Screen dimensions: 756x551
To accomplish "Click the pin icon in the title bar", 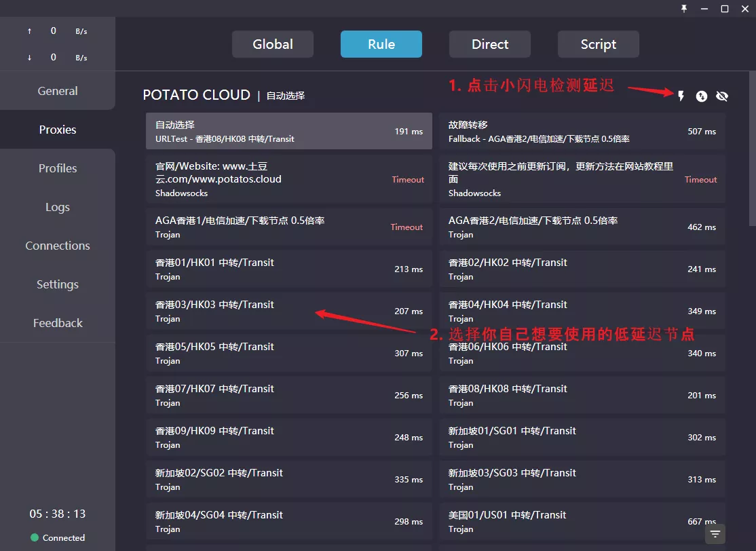I will coord(684,9).
